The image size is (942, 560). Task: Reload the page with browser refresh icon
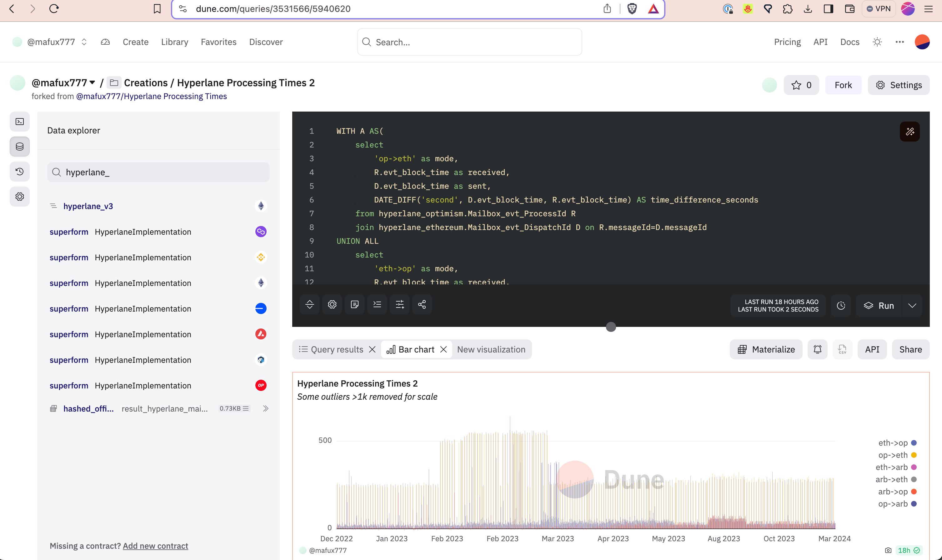(54, 9)
